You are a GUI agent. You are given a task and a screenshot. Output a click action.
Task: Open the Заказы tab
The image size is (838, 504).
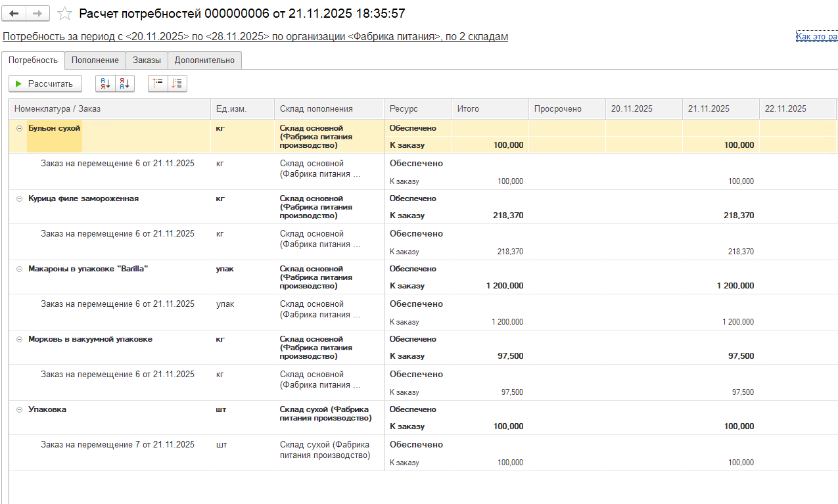click(x=147, y=60)
